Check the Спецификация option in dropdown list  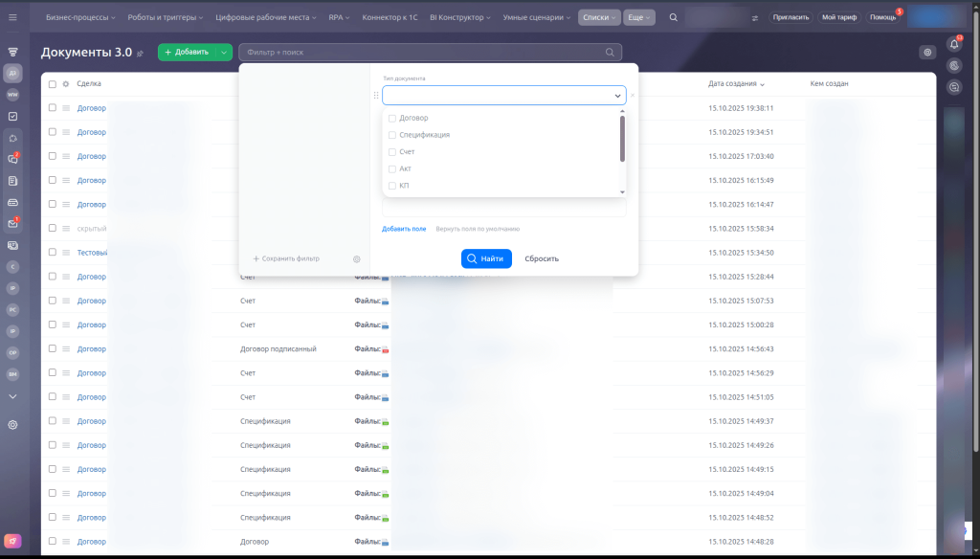392,135
